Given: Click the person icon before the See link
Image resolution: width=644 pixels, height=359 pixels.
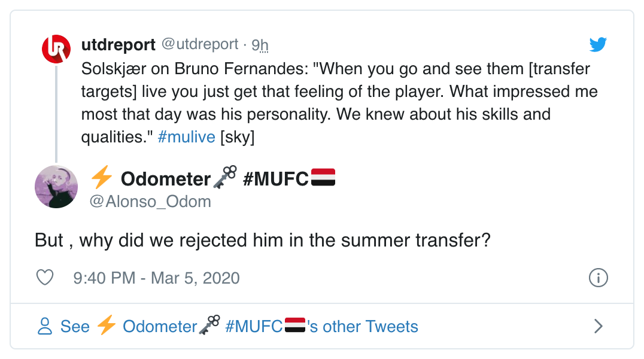Looking at the screenshot, I should coord(45,326).
